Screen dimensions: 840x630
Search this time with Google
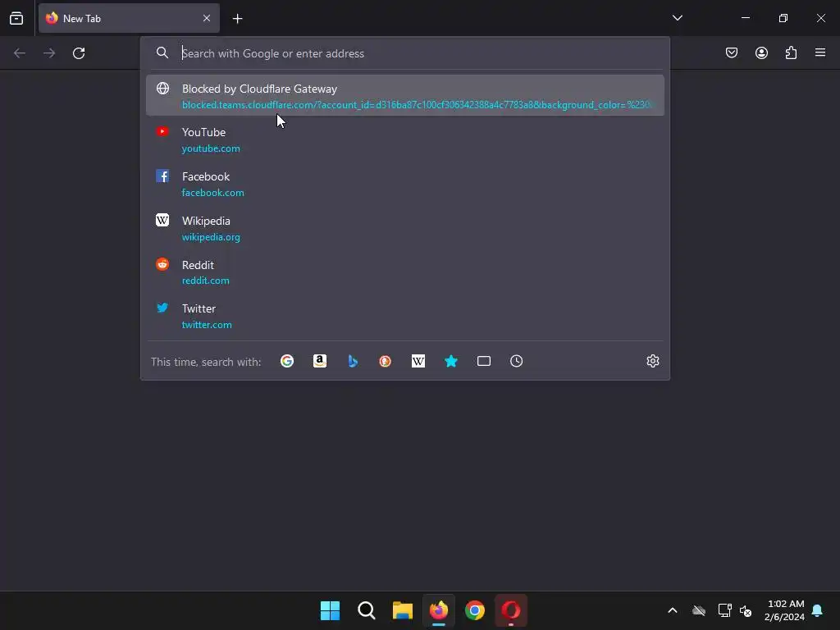click(287, 361)
